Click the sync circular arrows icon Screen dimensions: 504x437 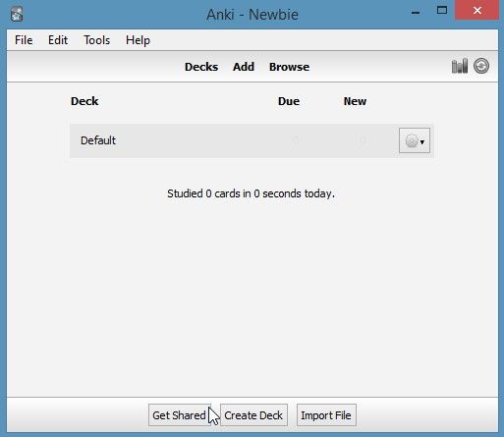click(481, 66)
